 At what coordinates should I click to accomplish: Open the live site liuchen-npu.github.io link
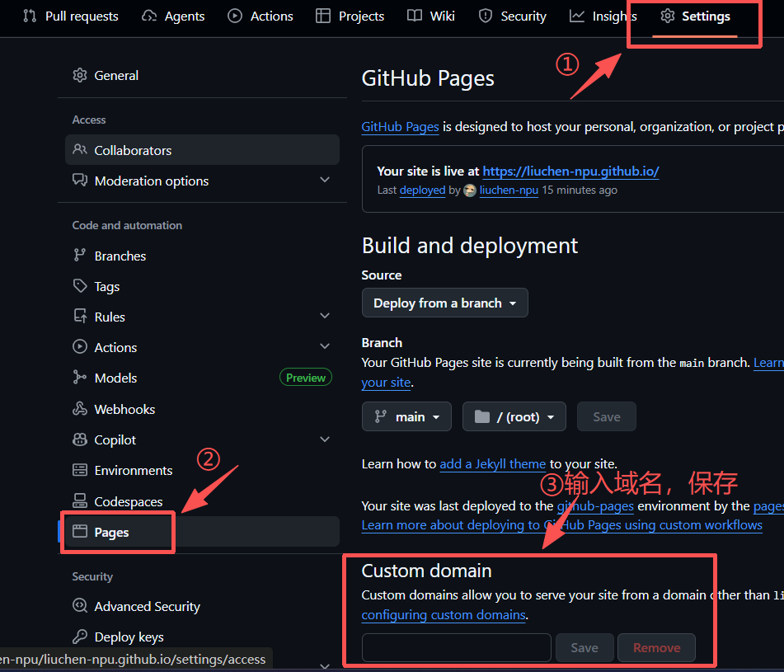click(x=570, y=172)
